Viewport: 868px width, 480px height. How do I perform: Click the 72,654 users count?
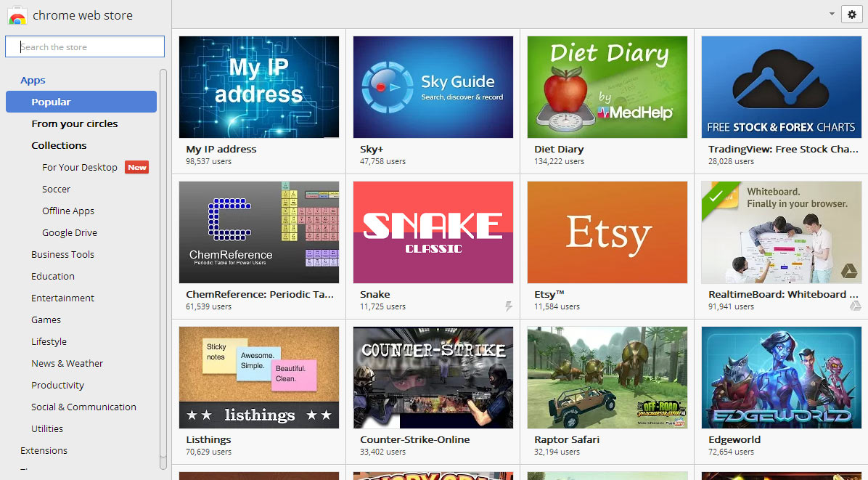click(731, 452)
